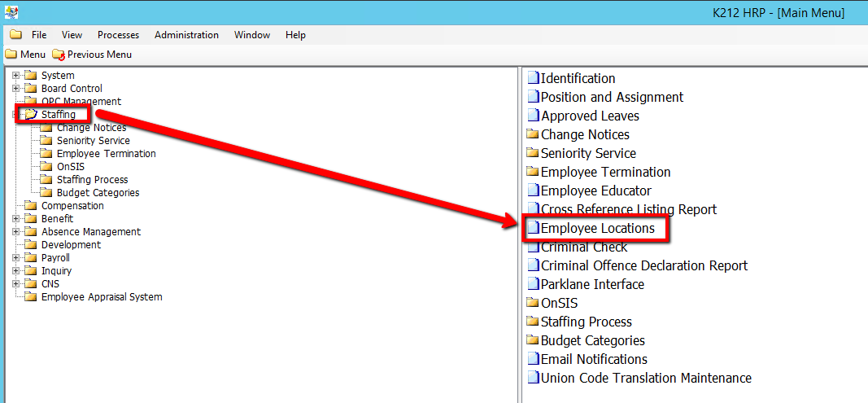Click the document icon beside Employee Locations
Image resolution: width=868 pixels, height=403 pixels.
point(534,229)
